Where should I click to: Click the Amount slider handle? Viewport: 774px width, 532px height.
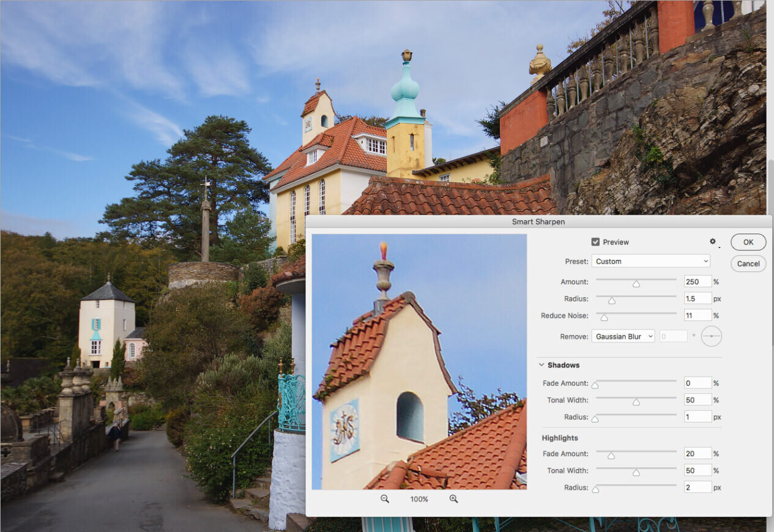click(636, 284)
